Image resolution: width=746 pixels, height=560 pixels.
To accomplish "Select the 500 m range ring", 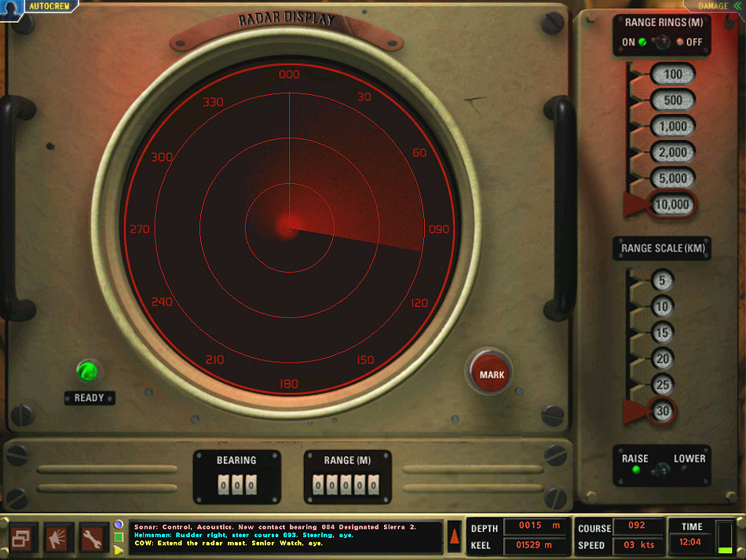I will pos(672,101).
